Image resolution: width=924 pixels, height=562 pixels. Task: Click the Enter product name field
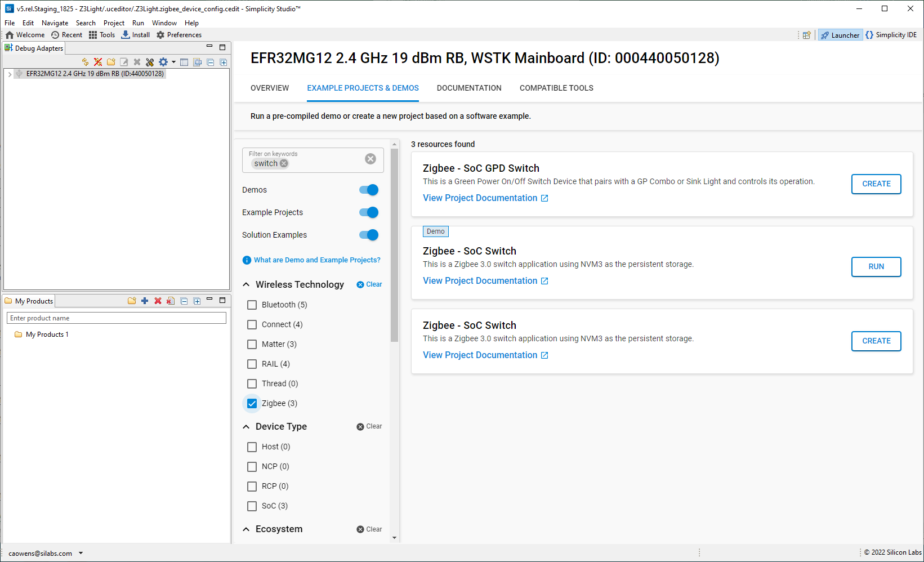click(x=117, y=319)
